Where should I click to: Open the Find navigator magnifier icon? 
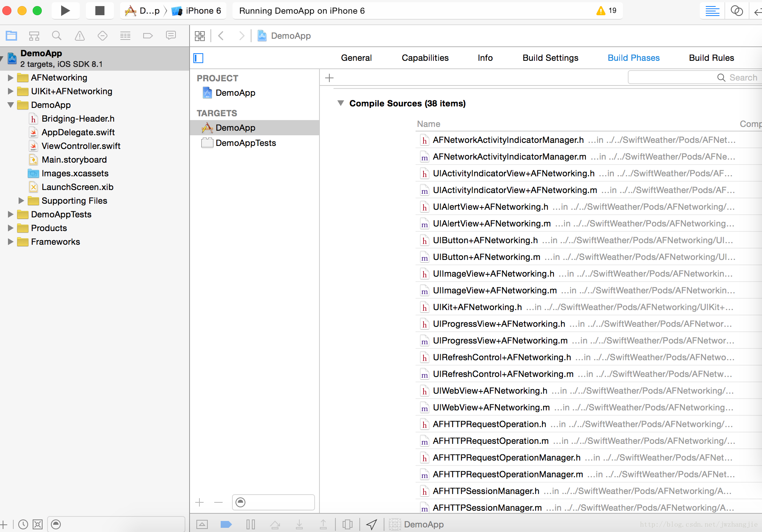[x=57, y=36]
